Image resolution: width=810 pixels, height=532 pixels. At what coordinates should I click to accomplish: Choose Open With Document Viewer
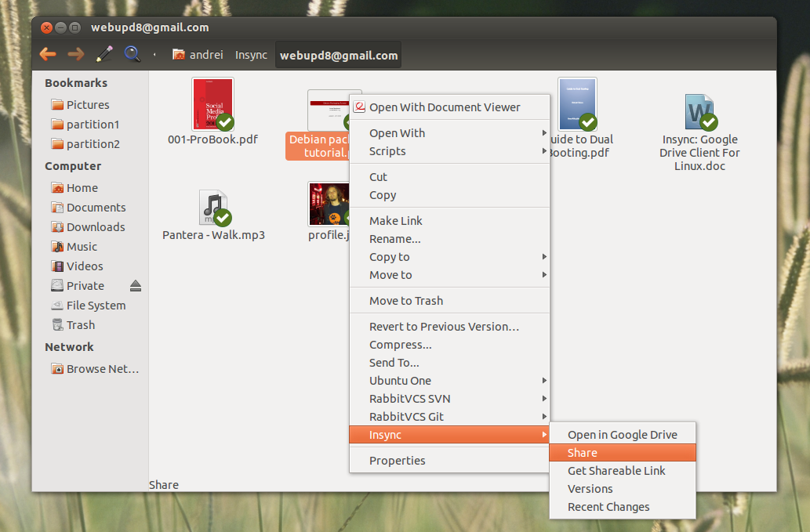click(449, 107)
